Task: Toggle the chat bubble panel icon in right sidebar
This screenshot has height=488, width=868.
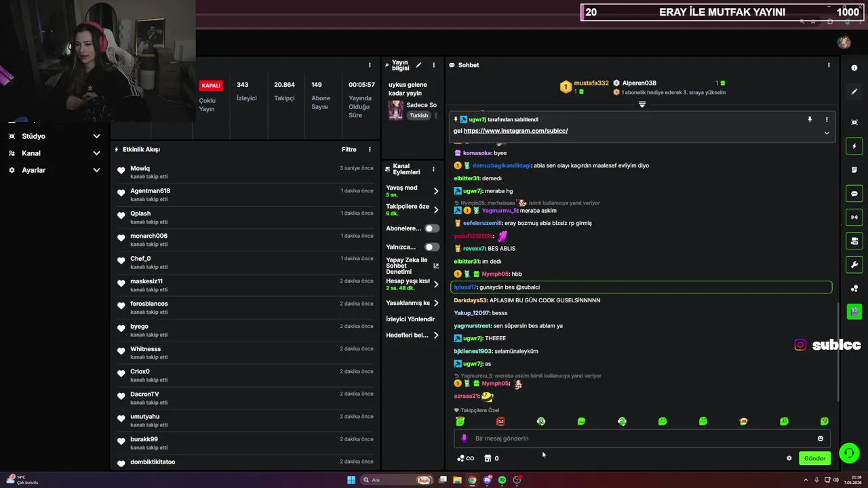Action: [x=854, y=194]
